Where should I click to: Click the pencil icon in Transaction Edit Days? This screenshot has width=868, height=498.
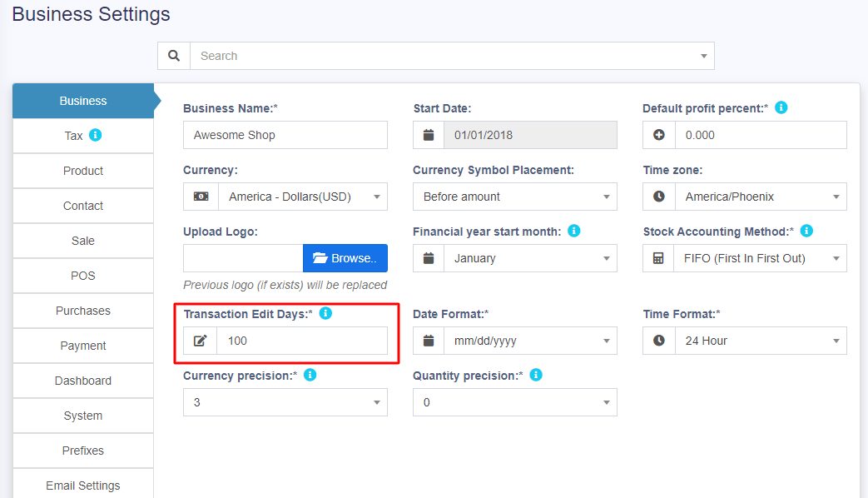tap(200, 341)
